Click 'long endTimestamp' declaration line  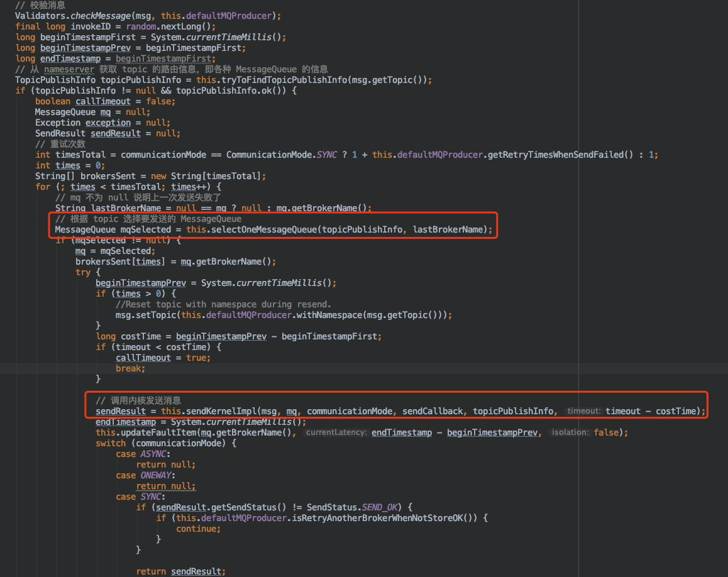pyautogui.click(x=115, y=58)
